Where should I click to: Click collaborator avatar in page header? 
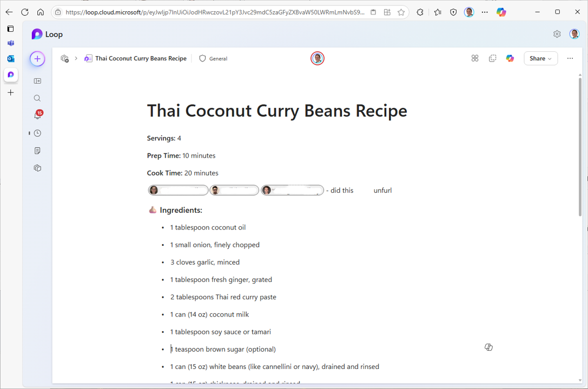[317, 58]
